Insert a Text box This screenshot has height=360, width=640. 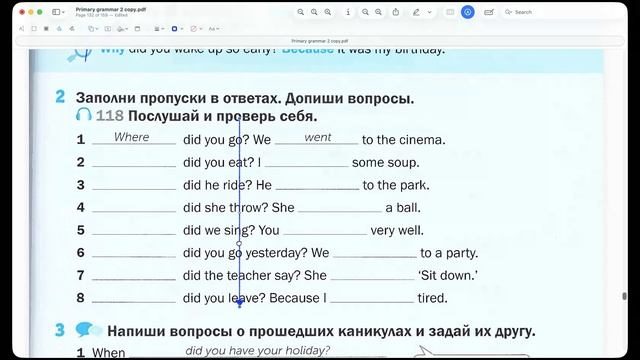pos(108,29)
